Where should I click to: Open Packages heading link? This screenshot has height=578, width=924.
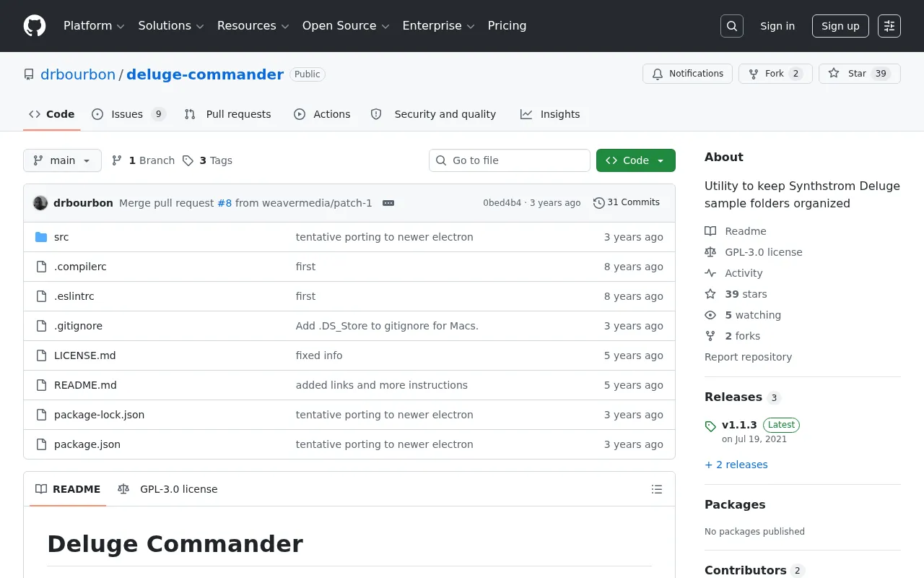pos(735,504)
